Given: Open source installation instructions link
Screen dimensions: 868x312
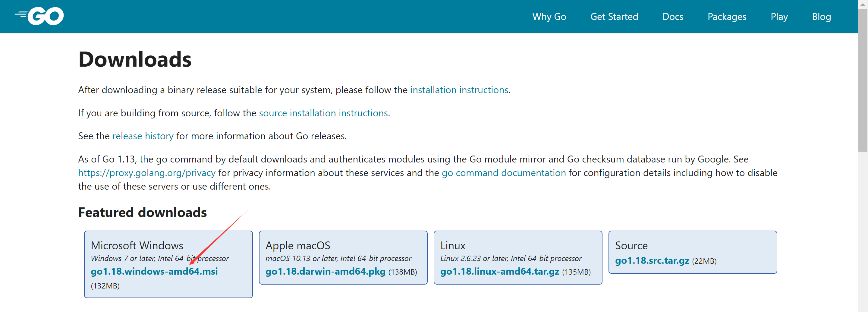Looking at the screenshot, I should click(x=323, y=113).
